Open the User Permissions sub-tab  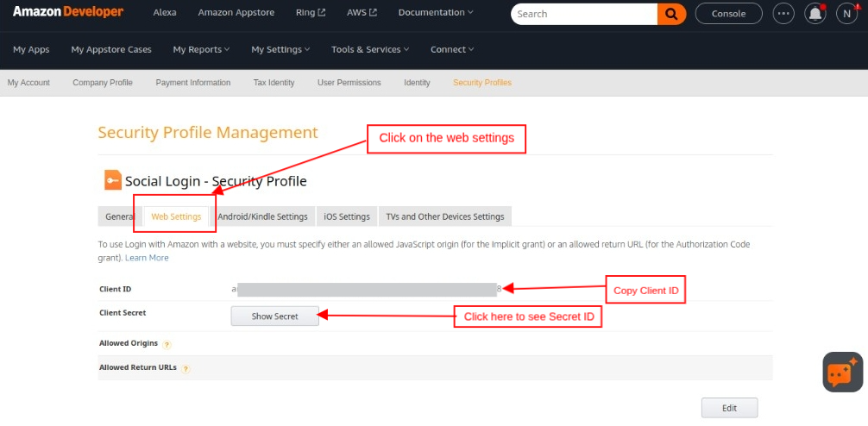click(349, 83)
